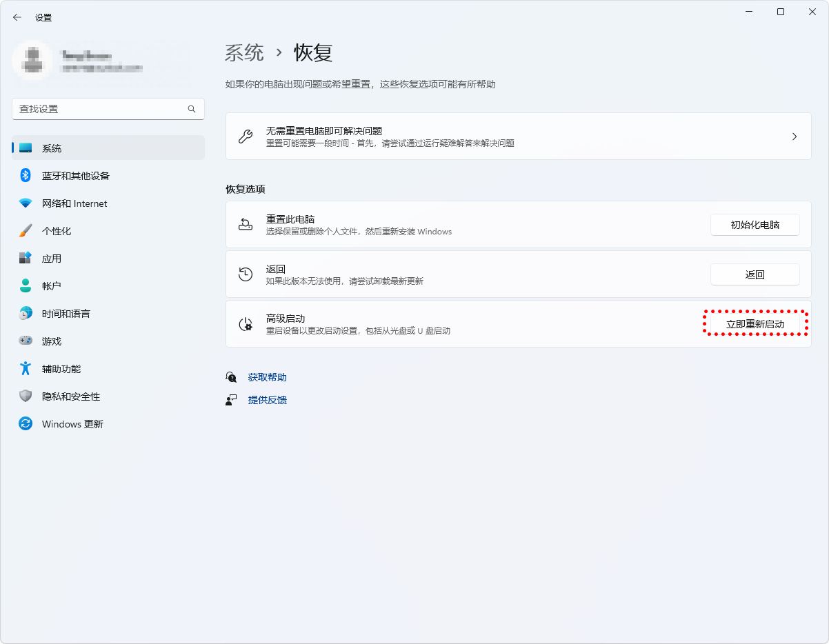Click the 初始化电脑 button

click(755, 225)
